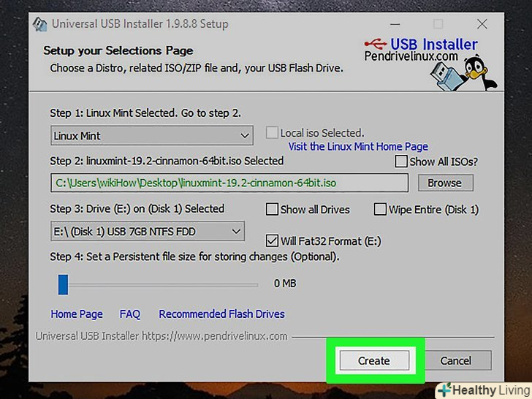The height and width of the screenshot is (399, 532).
Task: Open the Home Page link
Action: (x=77, y=314)
